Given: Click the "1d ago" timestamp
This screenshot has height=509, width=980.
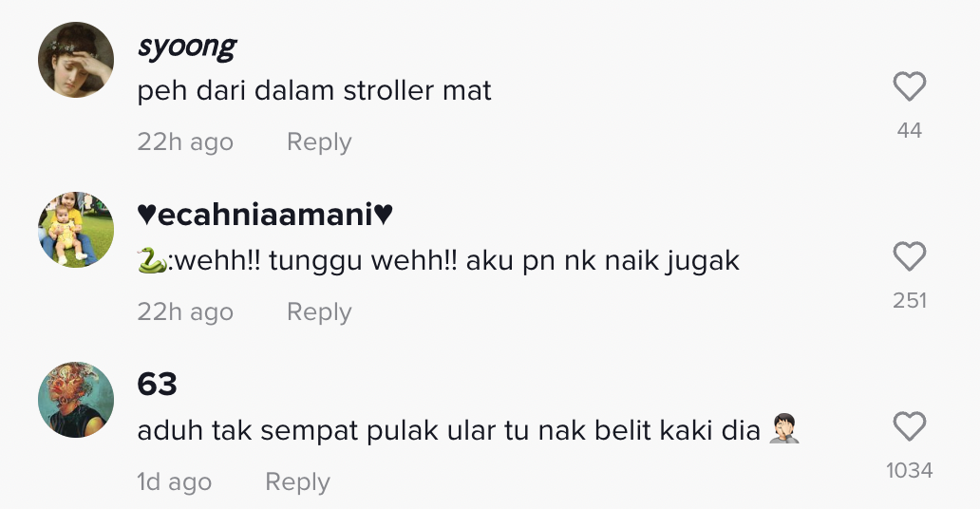Looking at the screenshot, I should click(x=175, y=482).
